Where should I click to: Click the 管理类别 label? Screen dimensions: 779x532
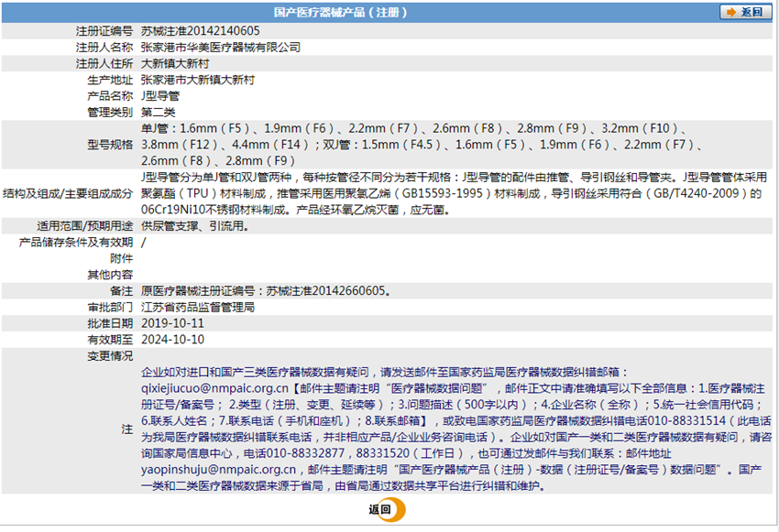(110, 112)
